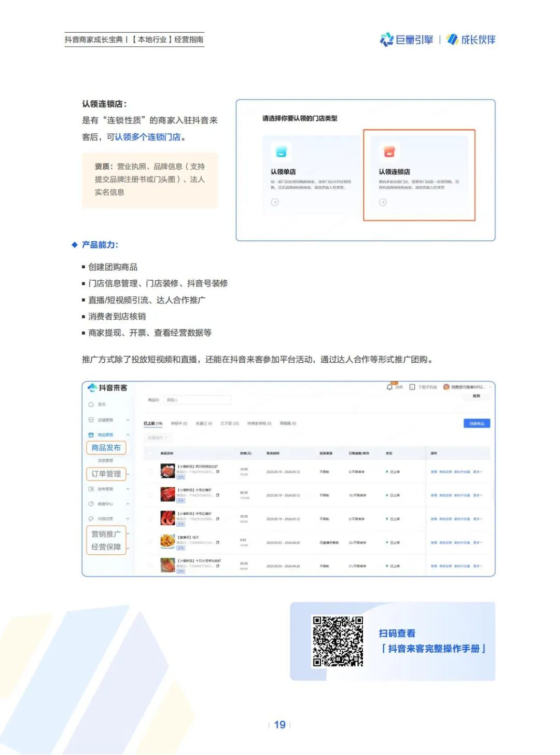Check the checkbox for 两只阿根廷红虾 row
The width and height of the screenshot is (560, 755).
pos(150,472)
